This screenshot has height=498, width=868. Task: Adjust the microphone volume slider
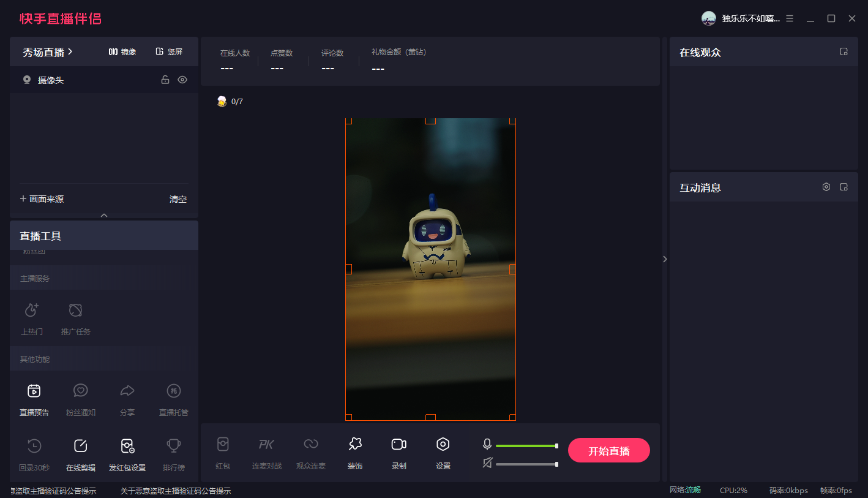526,446
